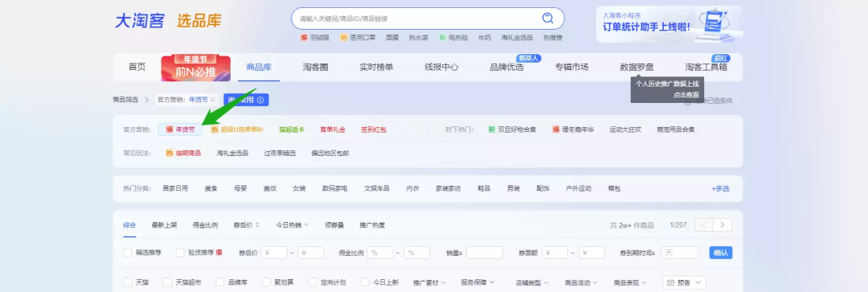Image resolution: width=868 pixels, height=292 pixels.
Task: Select the 居家日用 category
Action: pyautogui.click(x=175, y=188)
